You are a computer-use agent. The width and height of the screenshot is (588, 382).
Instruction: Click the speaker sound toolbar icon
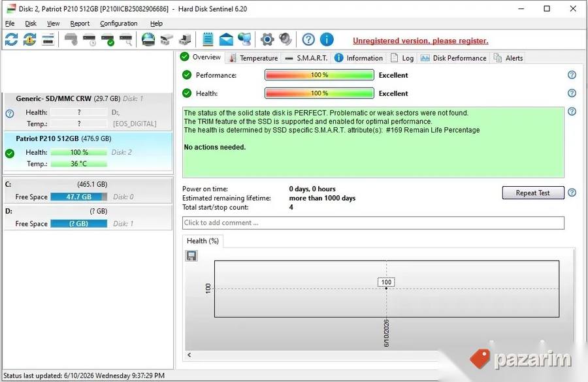[286, 39]
